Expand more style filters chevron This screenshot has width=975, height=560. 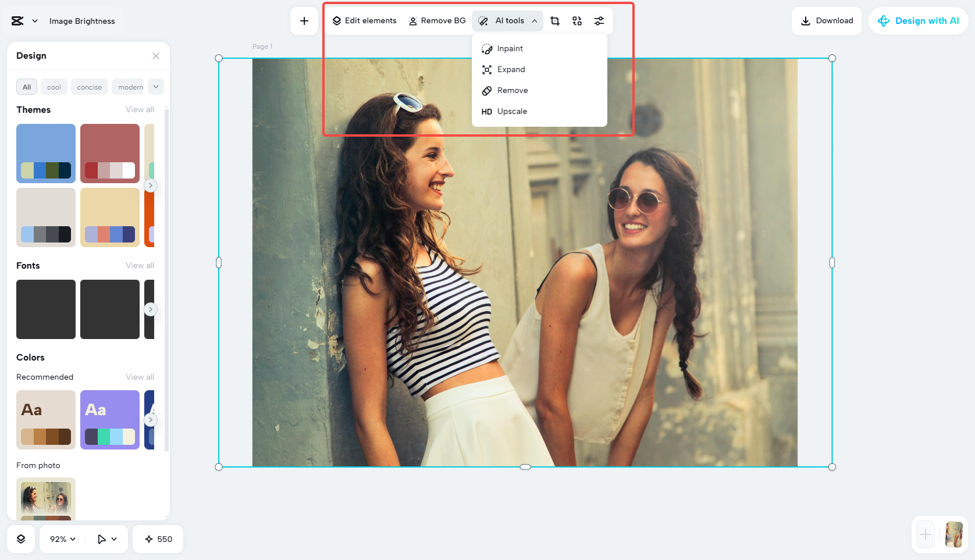point(156,87)
